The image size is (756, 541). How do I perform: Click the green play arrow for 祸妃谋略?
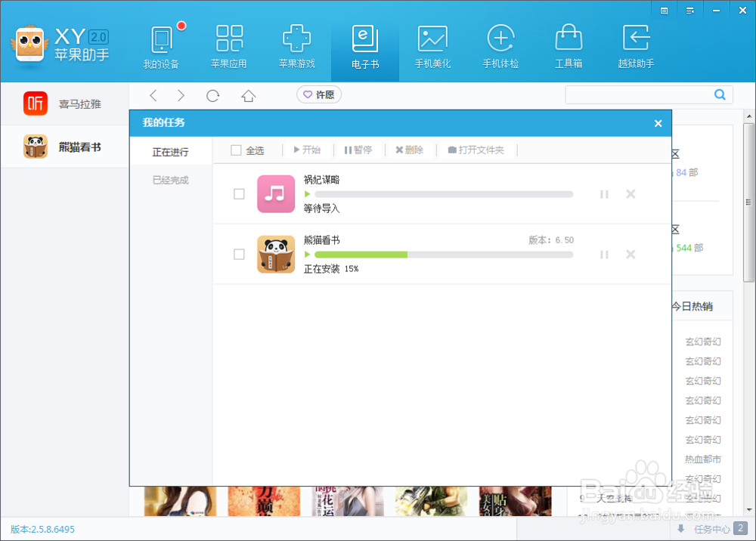click(x=307, y=194)
